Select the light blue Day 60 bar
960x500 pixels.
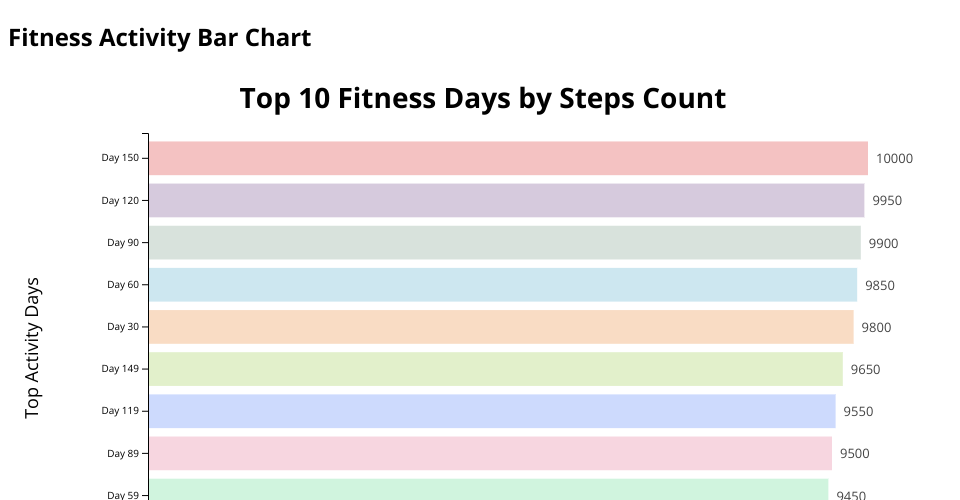tap(502, 285)
